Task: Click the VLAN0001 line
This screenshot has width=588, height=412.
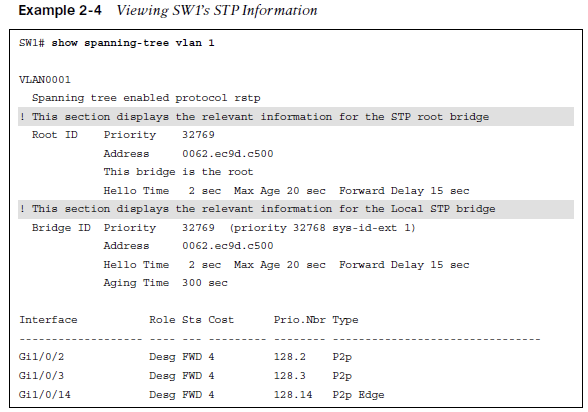Action: tap(45, 80)
